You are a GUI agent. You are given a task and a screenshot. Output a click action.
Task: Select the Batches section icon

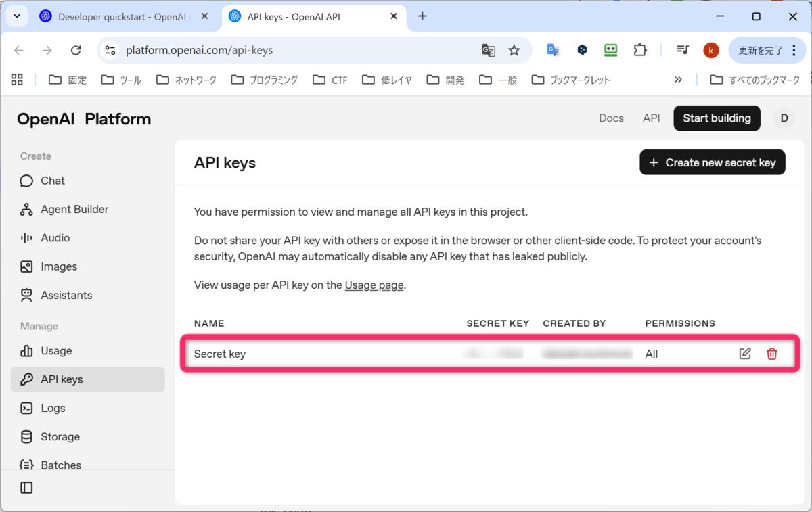point(26,465)
